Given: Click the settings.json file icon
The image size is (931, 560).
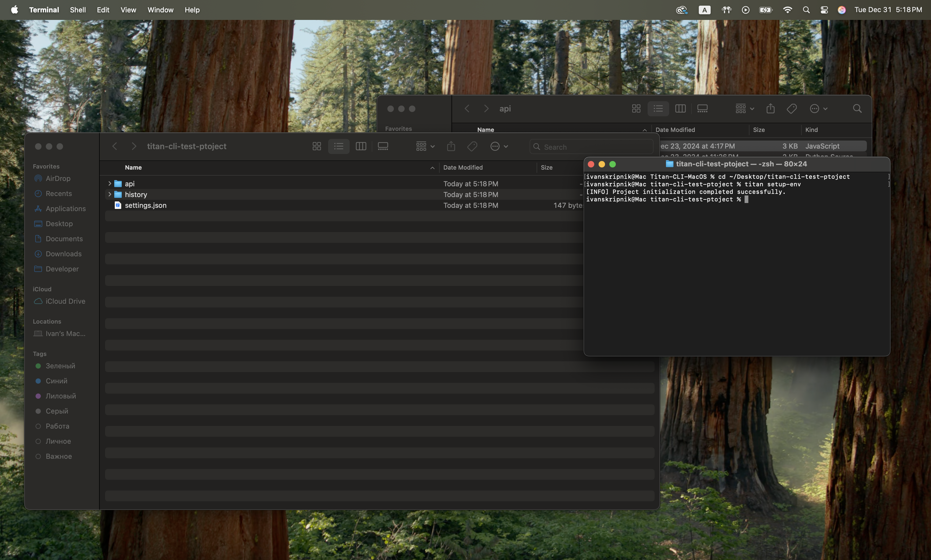Looking at the screenshot, I should pos(118,205).
